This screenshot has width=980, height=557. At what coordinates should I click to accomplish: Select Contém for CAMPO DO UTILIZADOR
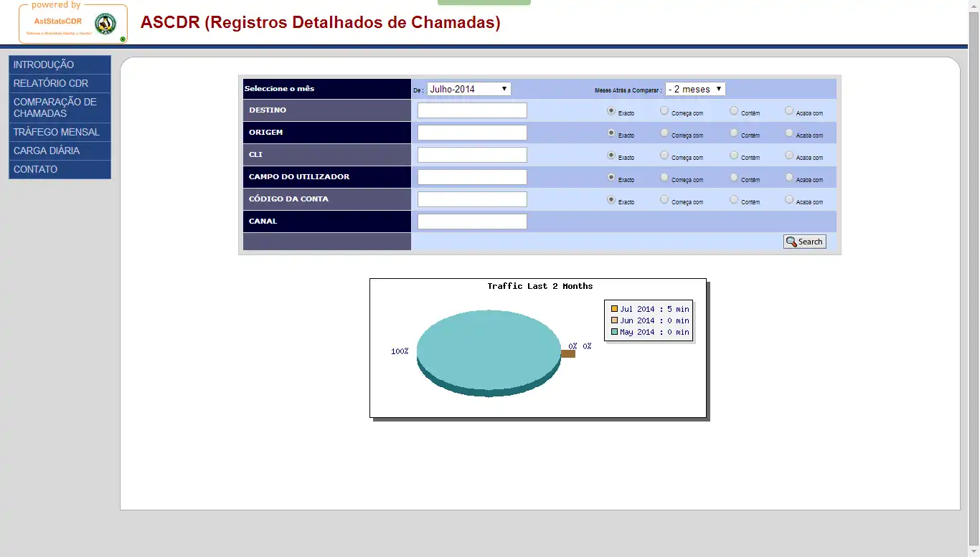[x=734, y=178]
